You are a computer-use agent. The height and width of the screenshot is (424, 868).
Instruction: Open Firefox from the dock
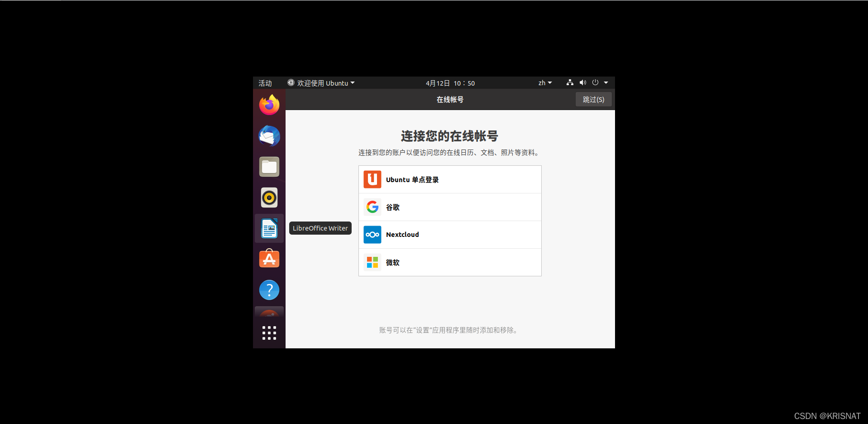(x=269, y=105)
